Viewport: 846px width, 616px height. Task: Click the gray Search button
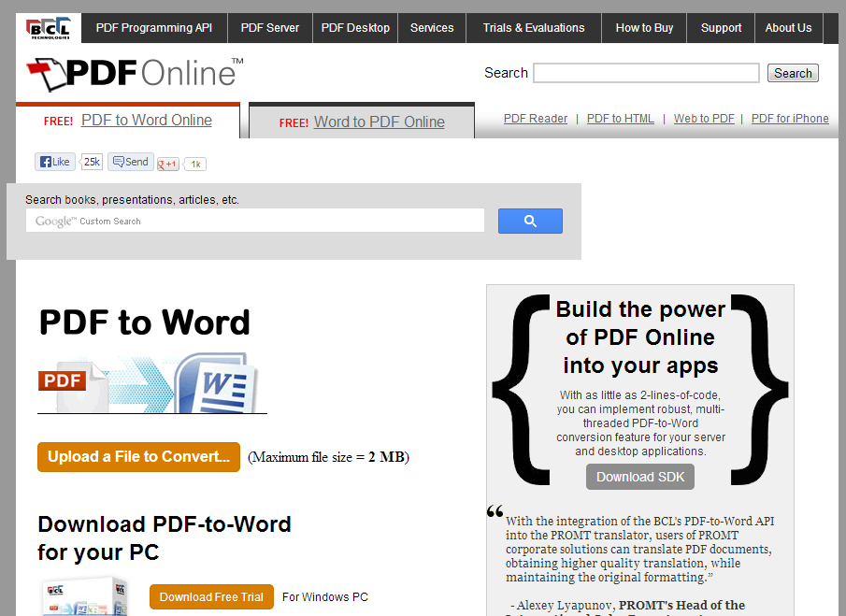tap(793, 73)
